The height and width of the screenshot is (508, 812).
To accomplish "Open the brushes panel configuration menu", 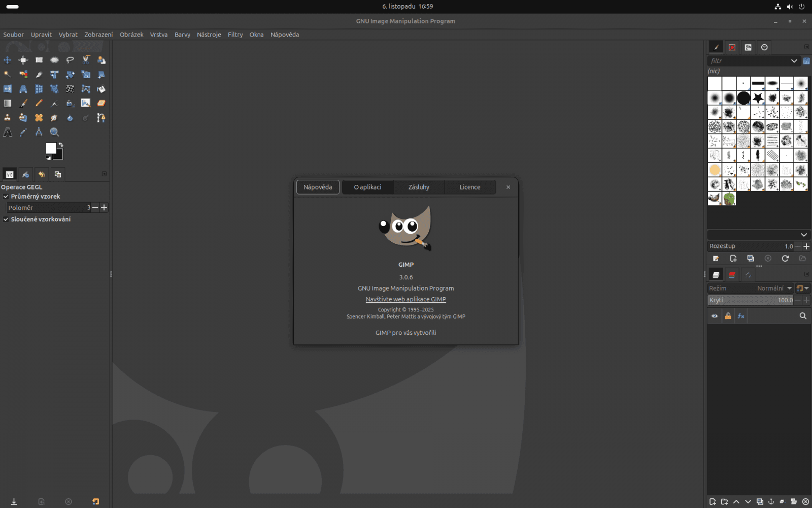I will coord(806,47).
